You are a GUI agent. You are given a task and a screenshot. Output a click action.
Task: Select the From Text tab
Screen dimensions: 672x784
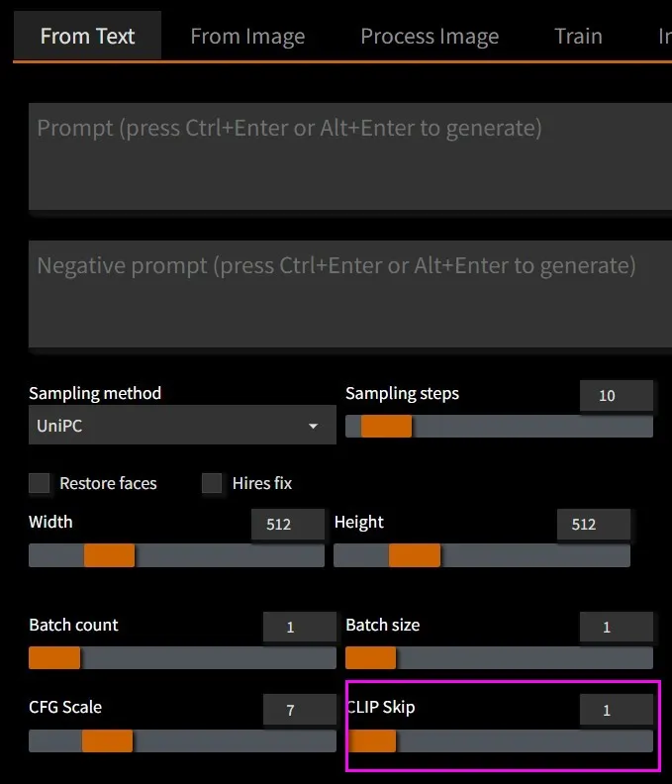click(x=87, y=37)
